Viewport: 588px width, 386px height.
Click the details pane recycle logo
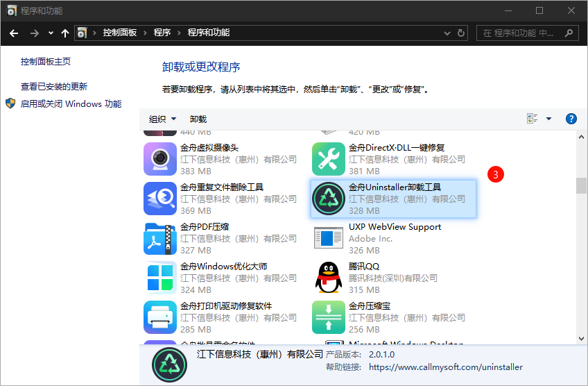(169, 365)
